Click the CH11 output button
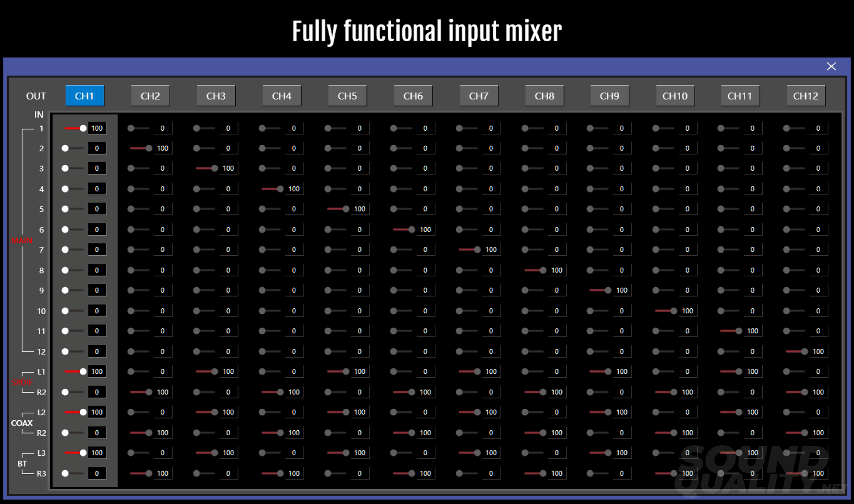854x504 pixels. pos(740,96)
